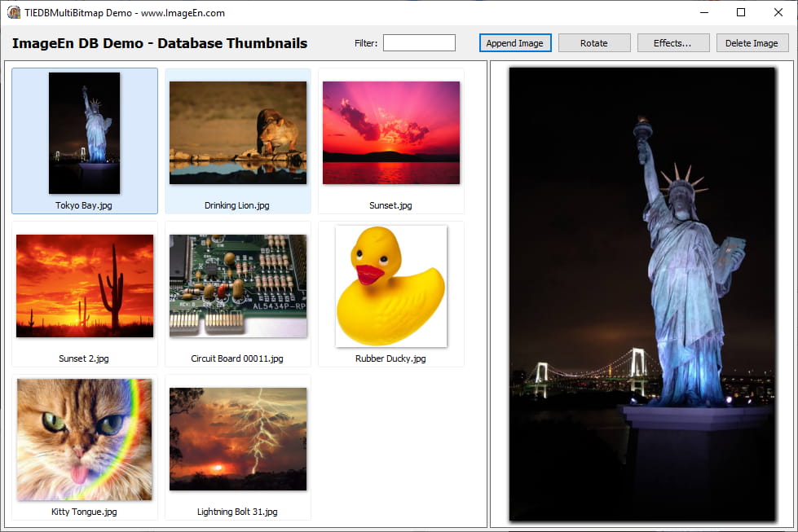
Task: Click the "Sunset 2.jpg" caption
Action: click(x=84, y=358)
